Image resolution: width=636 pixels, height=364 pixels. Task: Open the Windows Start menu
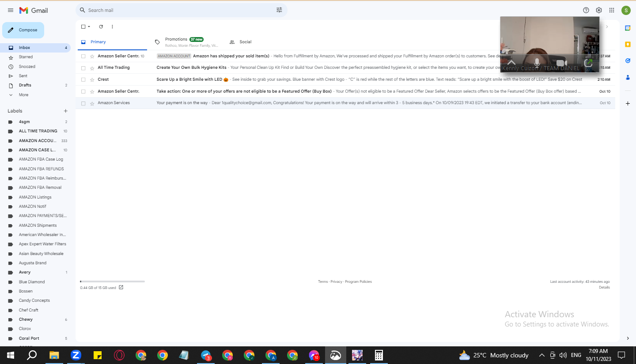click(x=10, y=355)
